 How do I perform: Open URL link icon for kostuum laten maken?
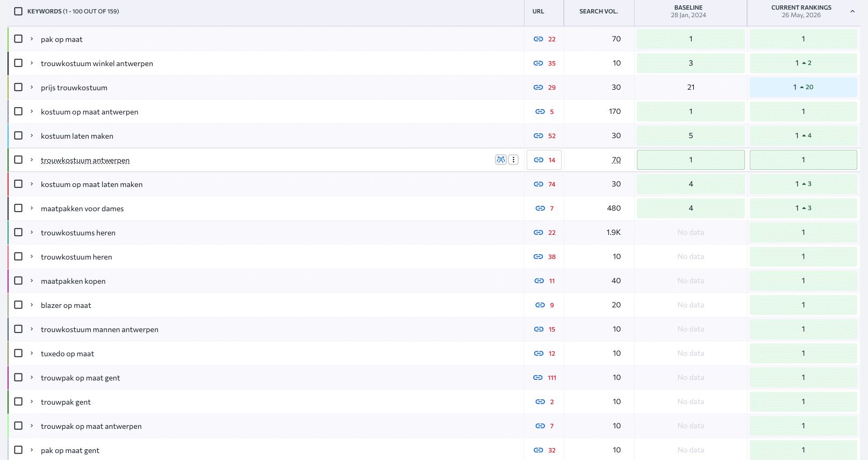click(538, 136)
